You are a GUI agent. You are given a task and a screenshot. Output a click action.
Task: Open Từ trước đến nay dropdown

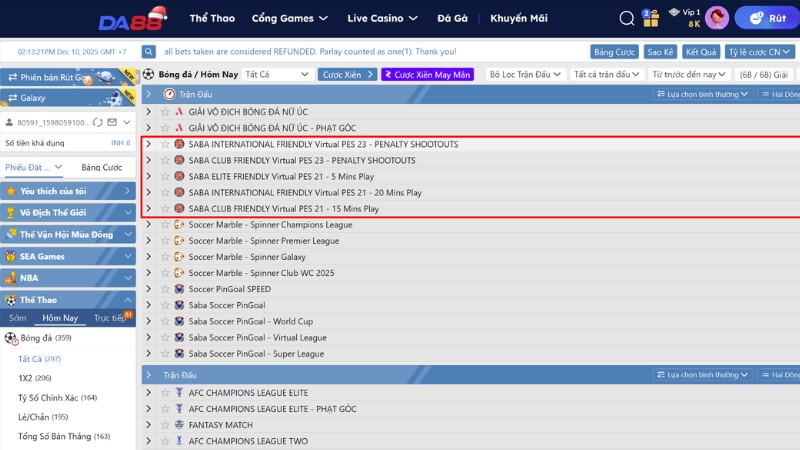coord(689,74)
